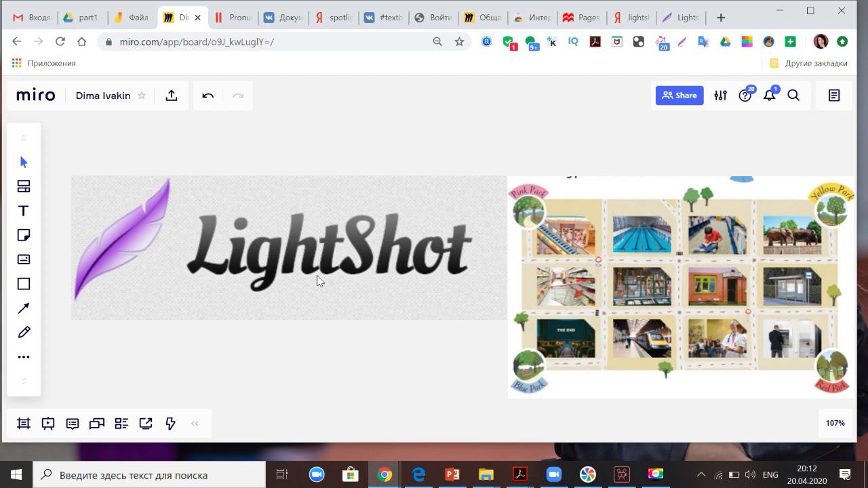Undo the last action in Miro
The height and width of the screenshot is (488, 868).
[208, 96]
